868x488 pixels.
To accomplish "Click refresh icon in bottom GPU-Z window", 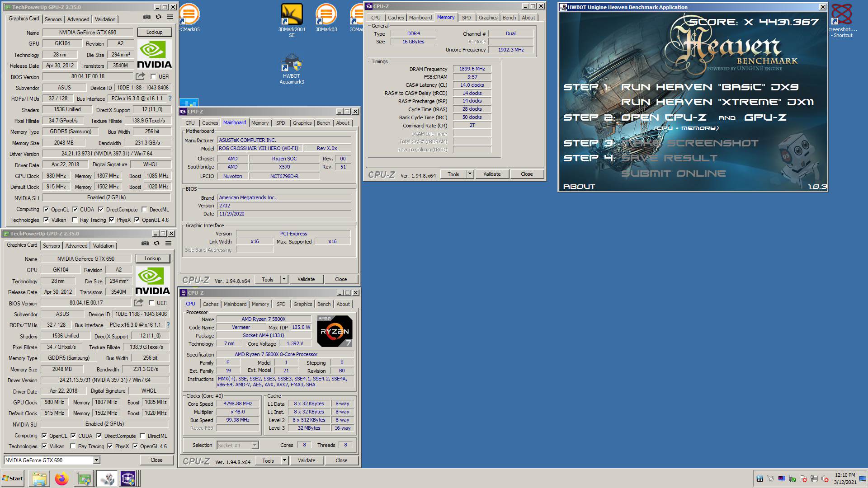I will tap(156, 244).
